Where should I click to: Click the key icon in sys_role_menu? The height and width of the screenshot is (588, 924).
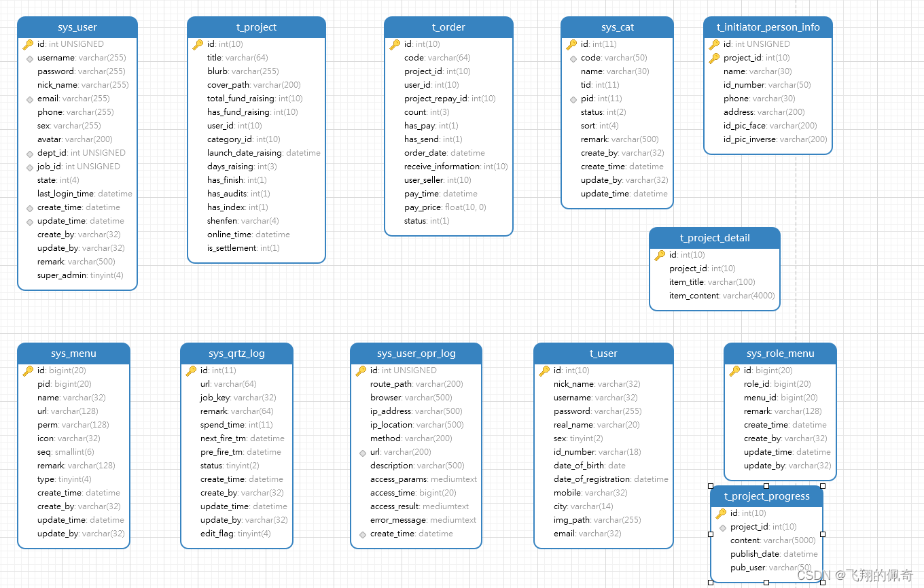[734, 370]
